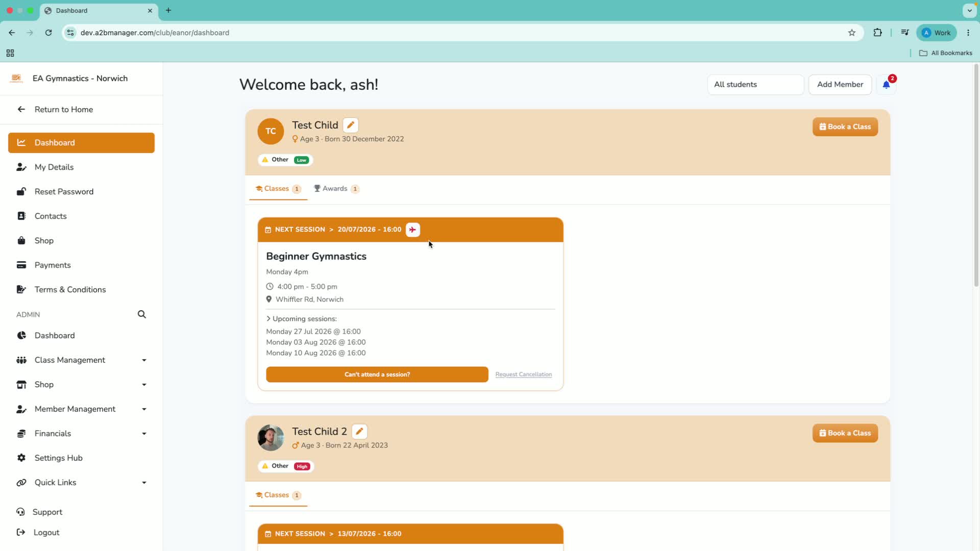Open Chrome three-dot menu
The width and height of the screenshot is (980, 551).
pos(968,33)
